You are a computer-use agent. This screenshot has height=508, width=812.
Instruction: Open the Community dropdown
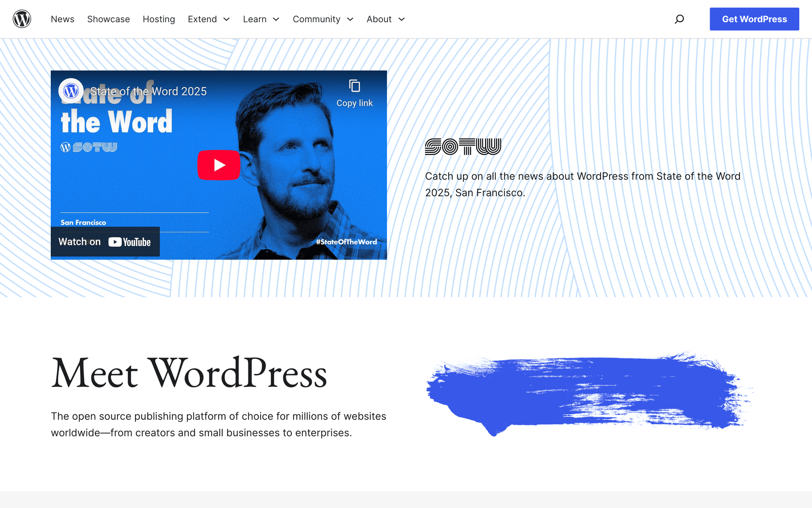(x=323, y=19)
